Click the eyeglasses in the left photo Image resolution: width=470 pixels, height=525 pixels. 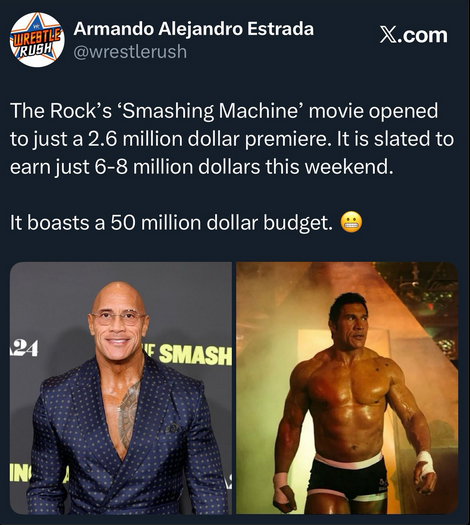coord(118,318)
